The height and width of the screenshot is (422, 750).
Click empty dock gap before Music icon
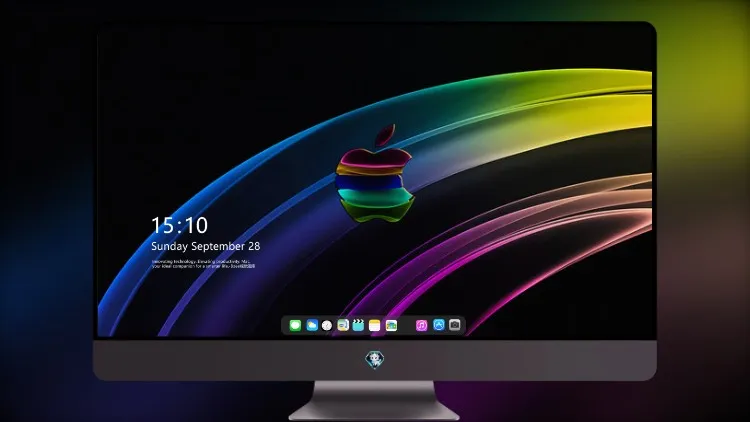[406, 325]
